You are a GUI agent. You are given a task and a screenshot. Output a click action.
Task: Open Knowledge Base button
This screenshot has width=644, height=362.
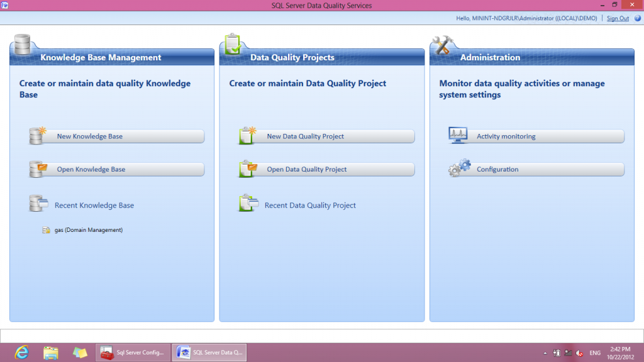click(116, 169)
